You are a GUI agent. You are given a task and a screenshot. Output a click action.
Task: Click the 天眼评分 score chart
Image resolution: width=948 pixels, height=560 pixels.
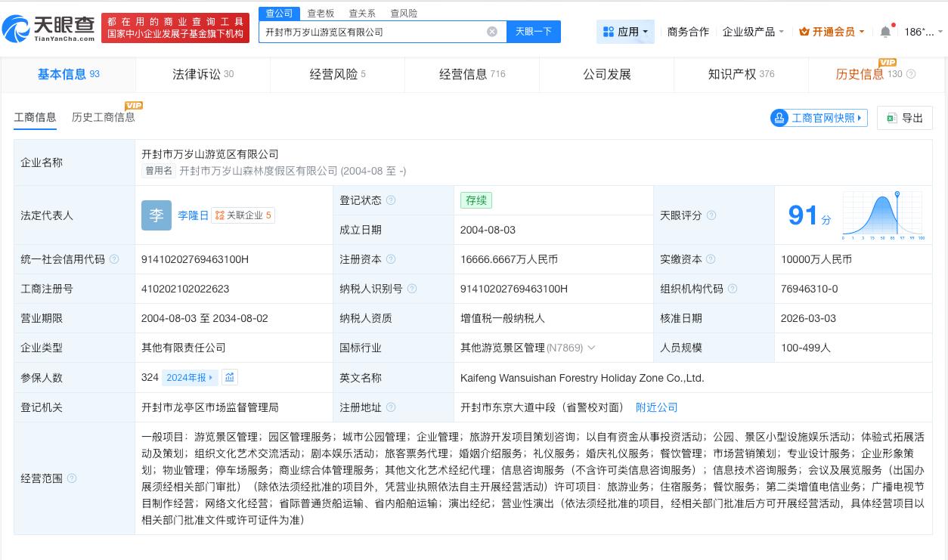(x=881, y=215)
